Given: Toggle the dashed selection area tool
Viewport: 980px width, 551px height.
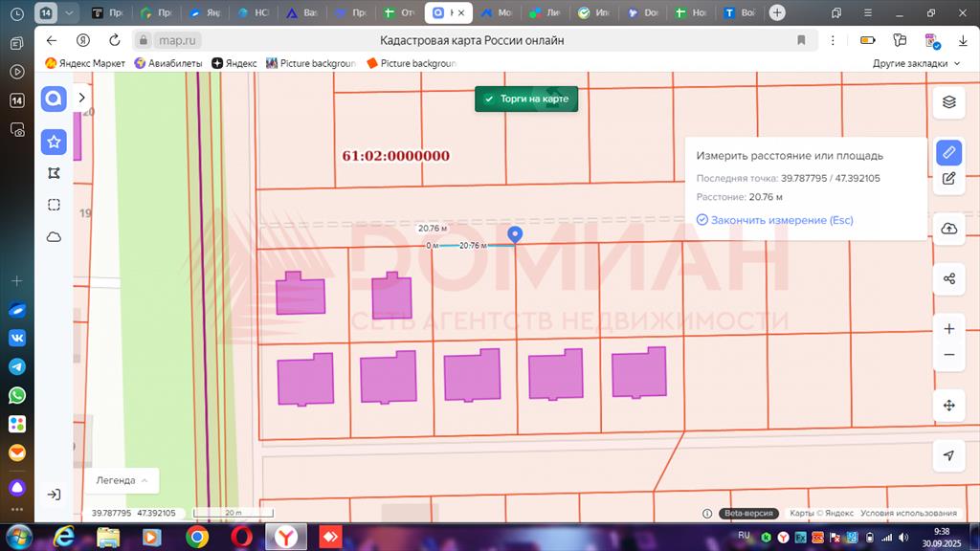Looking at the screenshot, I should [x=54, y=205].
